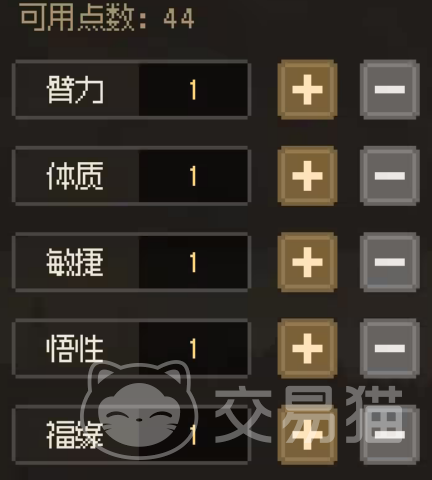Click the 臂力 attribute label
432x480 pixels.
pyautogui.click(x=75, y=90)
